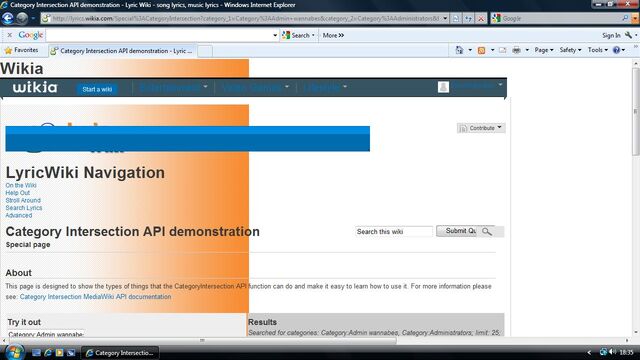This screenshot has width=640, height=360.
Task: Open Internet Explorer from quick launch
Action: coord(48,353)
